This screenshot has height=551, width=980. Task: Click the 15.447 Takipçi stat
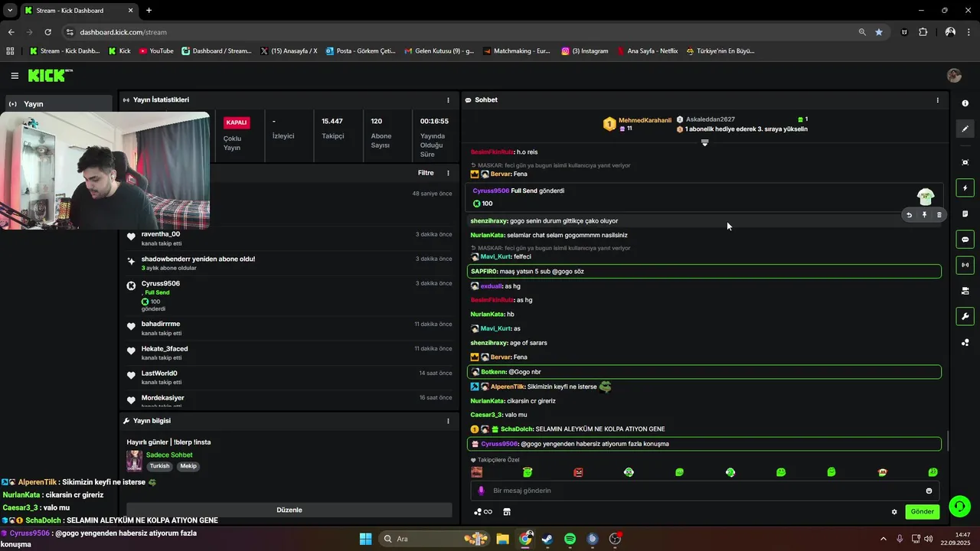point(332,129)
